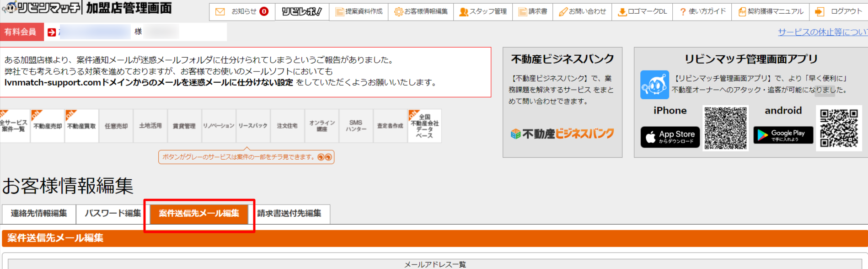868x269 pixels.
Task: Open the SMSハンター service tile
Action: pyautogui.click(x=356, y=126)
